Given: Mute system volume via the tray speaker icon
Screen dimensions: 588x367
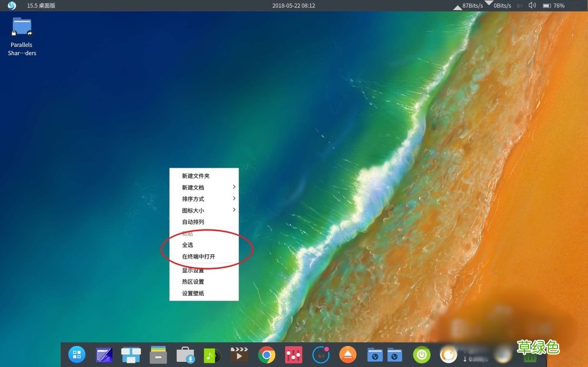Looking at the screenshot, I should (x=532, y=5).
